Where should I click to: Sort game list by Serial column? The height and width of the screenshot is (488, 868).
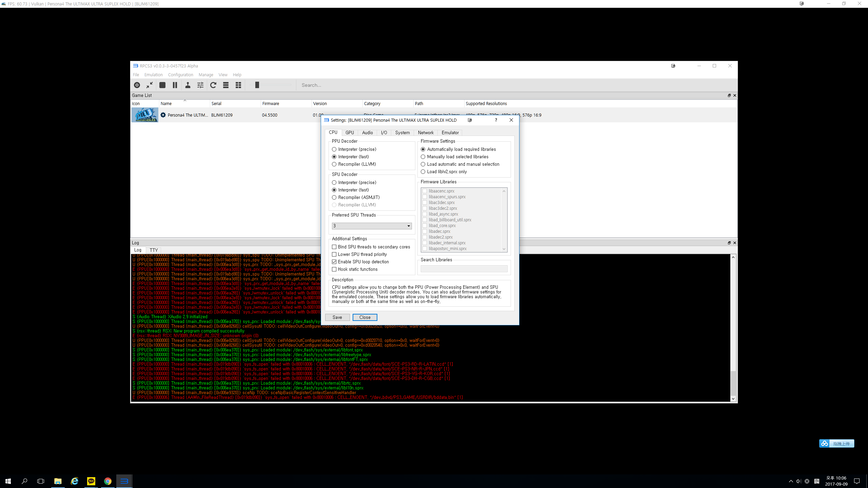[x=235, y=104]
